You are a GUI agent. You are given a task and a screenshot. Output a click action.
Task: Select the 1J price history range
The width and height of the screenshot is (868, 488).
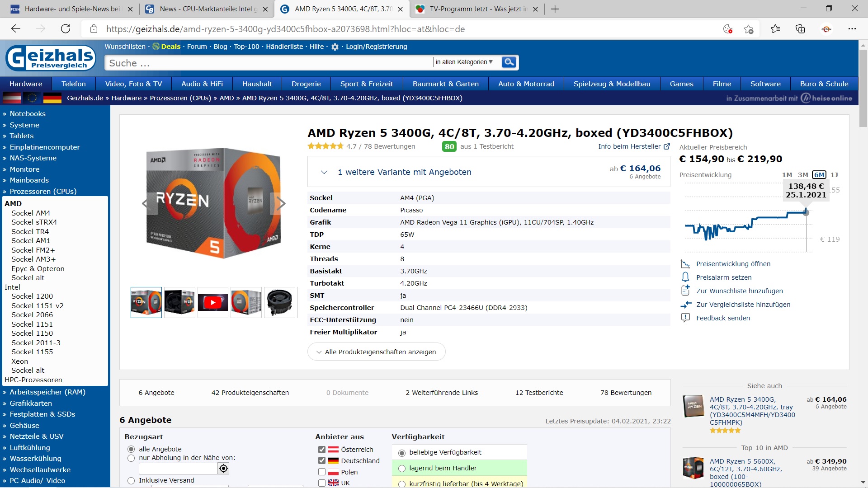834,175
